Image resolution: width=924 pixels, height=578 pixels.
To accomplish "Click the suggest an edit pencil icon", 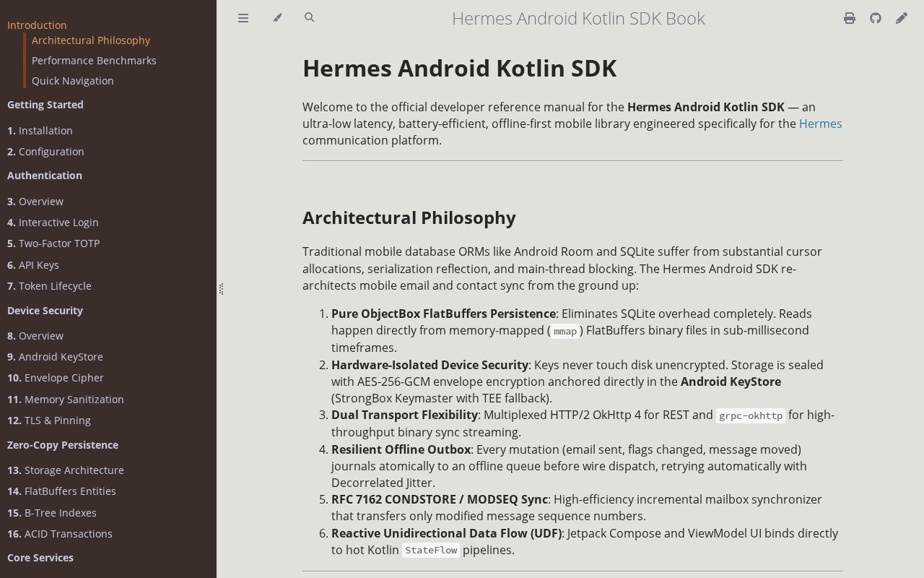I will 902,18.
